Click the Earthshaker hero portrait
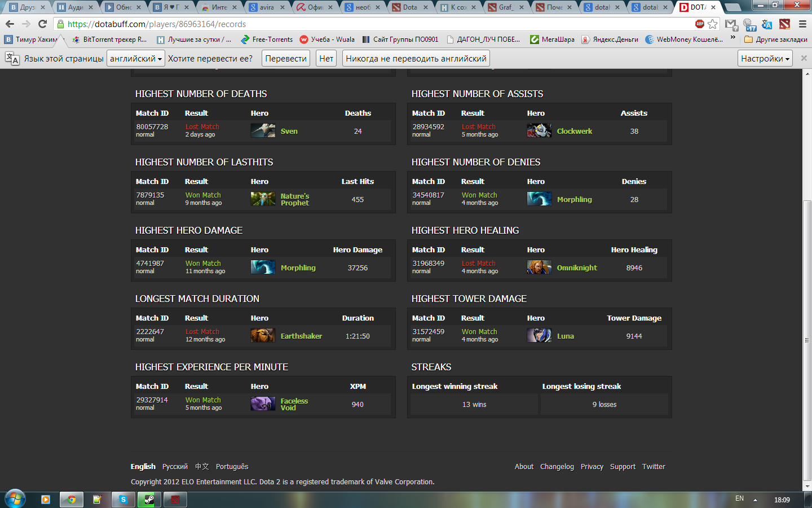 [x=263, y=336]
